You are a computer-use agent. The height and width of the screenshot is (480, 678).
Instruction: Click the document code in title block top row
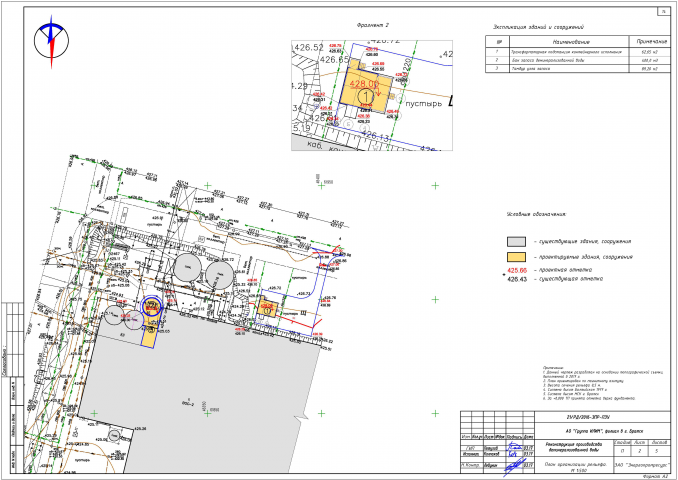click(587, 417)
